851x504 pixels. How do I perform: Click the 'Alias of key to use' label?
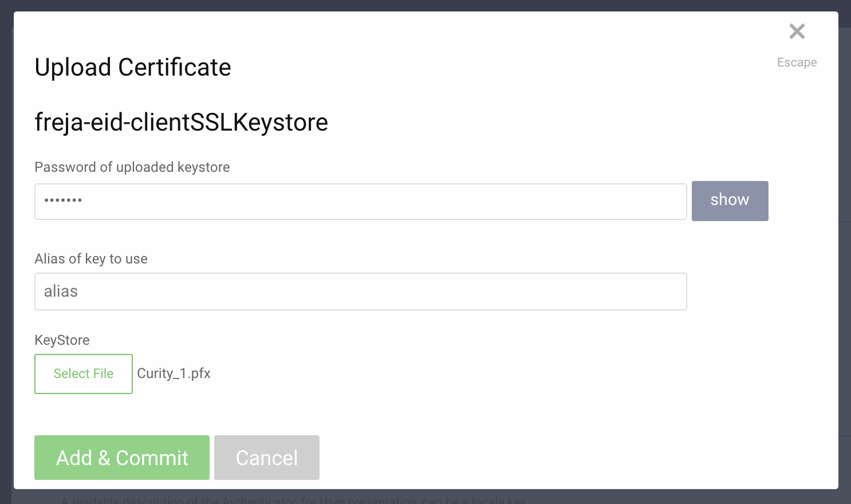pos(91,259)
